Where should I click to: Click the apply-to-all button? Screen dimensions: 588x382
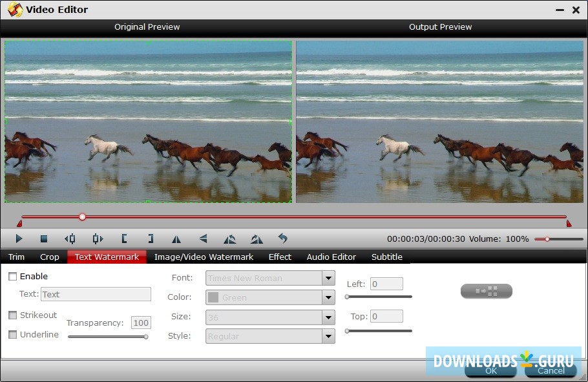coord(487,291)
